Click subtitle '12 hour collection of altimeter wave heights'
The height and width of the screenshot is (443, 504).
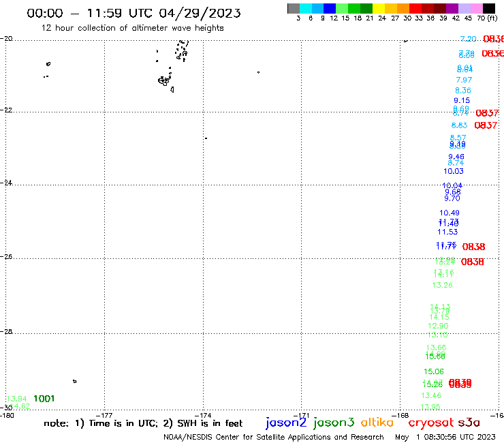[132, 28]
